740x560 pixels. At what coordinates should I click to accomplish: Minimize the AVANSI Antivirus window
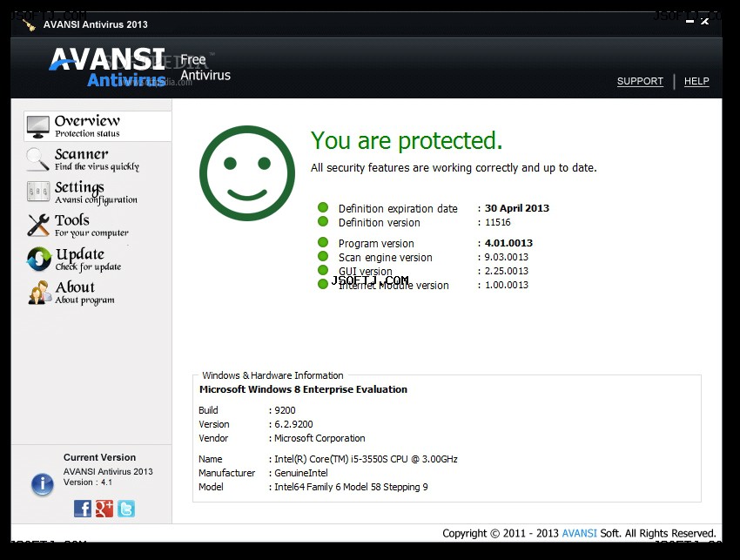point(690,21)
